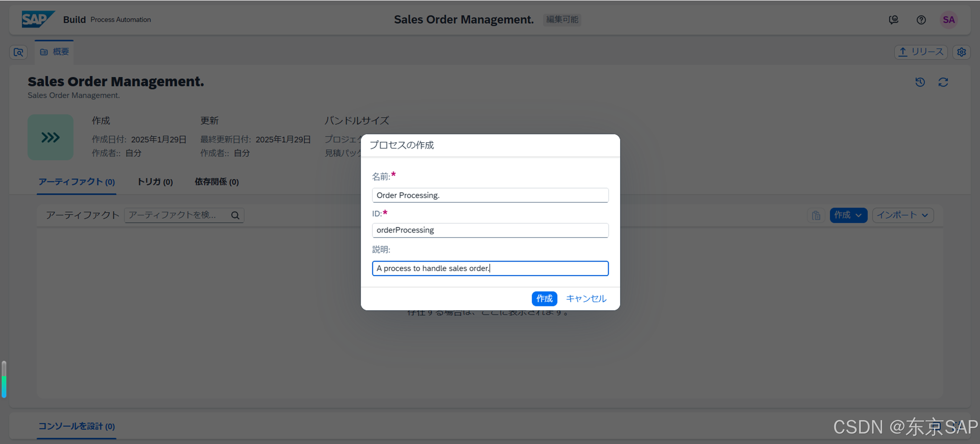Viewport: 980px width, 444px height.
Task: Click the refresh arrows icon
Action: (x=943, y=82)
